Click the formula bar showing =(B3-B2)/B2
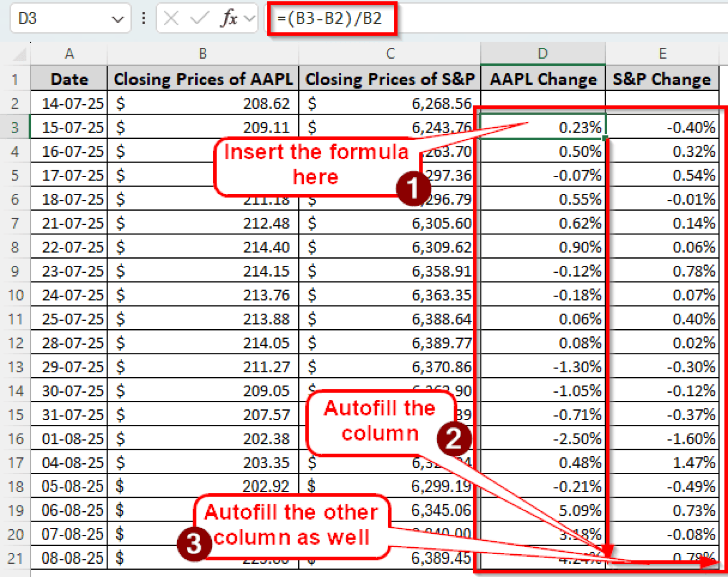This screenshot has height=577, width=728. [x=332, y=19]
